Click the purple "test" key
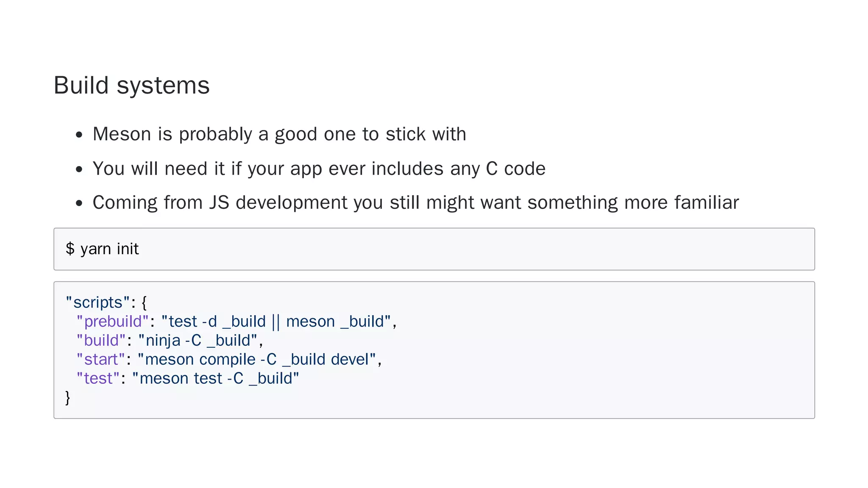868x488 pixels. (x=98, y=378)
